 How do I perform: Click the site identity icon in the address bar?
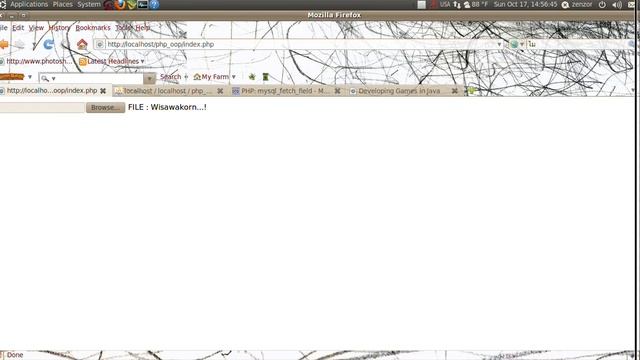(100, 44)
